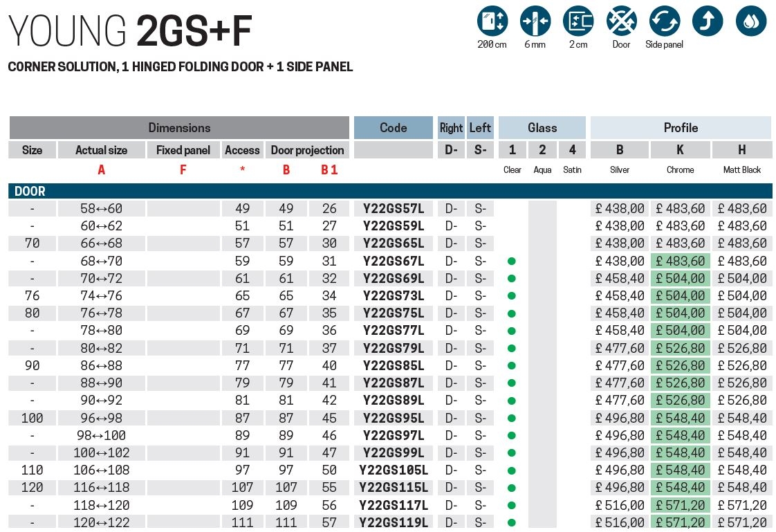
Task: Select green Clear glass dot for Y22GS119L
Action: [512, 523]
